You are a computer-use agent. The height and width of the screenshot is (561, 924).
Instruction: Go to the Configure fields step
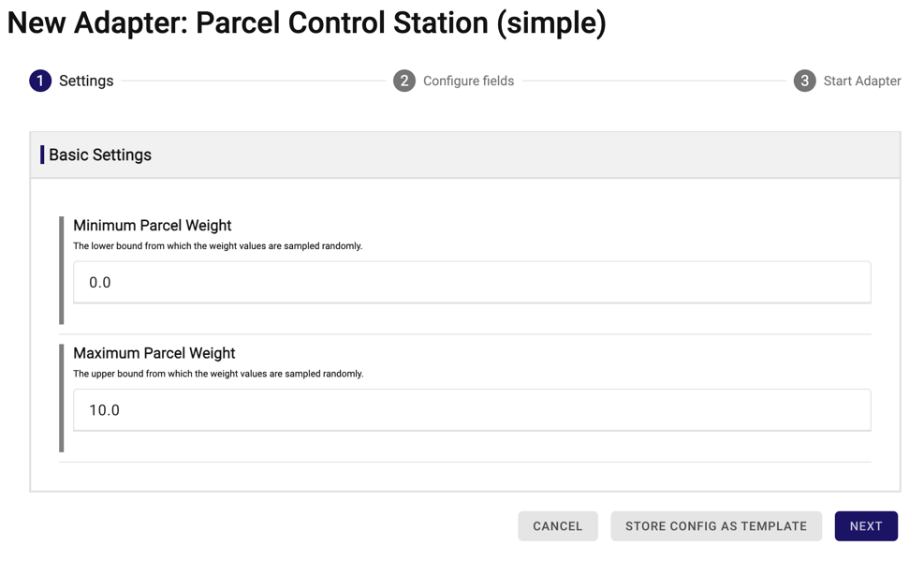(468, 81)
